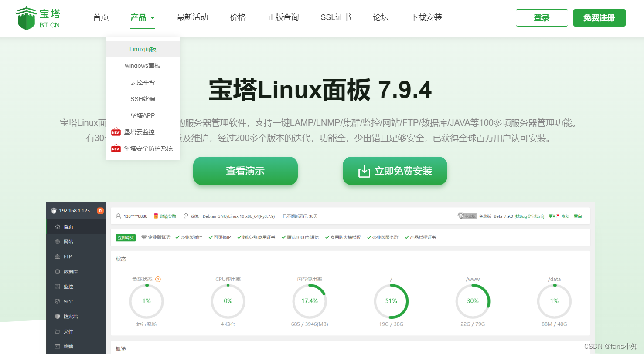This screenshot has height=354, width=644.
Task: Click the 重启 link in panel header
Action: coord(578,216)
